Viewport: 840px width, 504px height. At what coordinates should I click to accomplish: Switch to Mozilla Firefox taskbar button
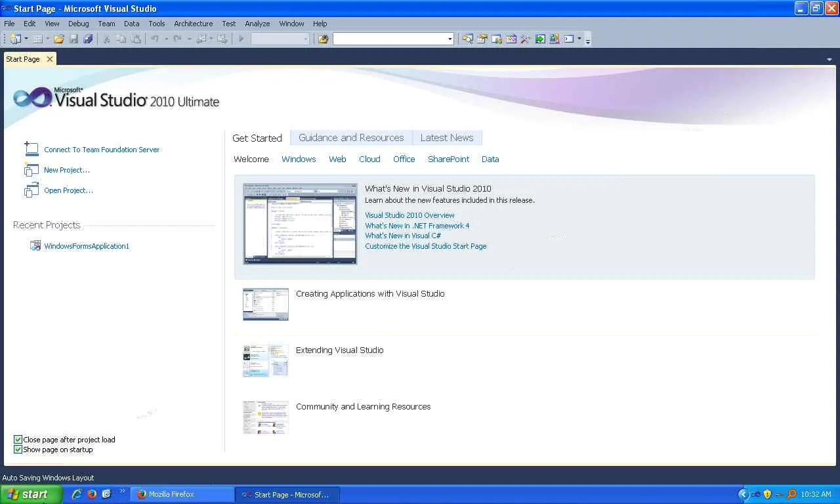click(182, 494)
